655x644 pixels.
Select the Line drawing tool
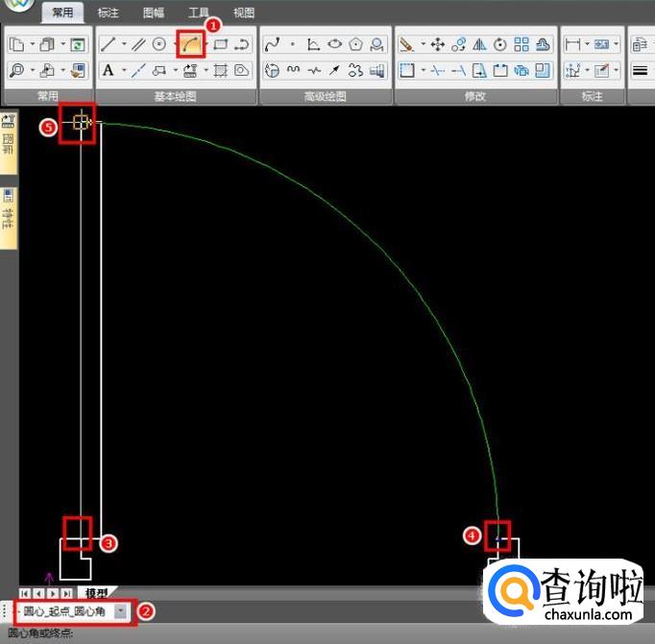pos(109,44)
